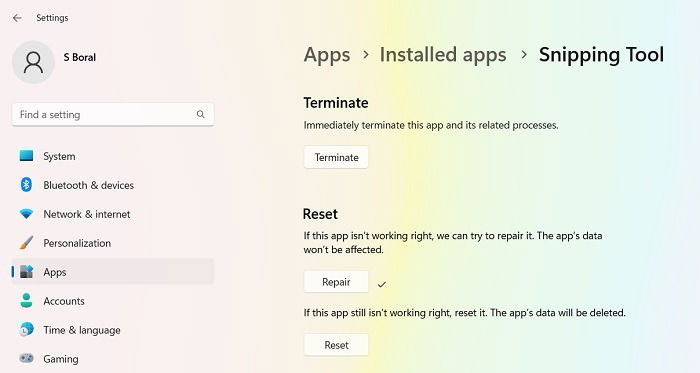Click the search magnifier icon
Image resolution: width=700 pixels, height=373 pixels.
click(x=201, y=114)
